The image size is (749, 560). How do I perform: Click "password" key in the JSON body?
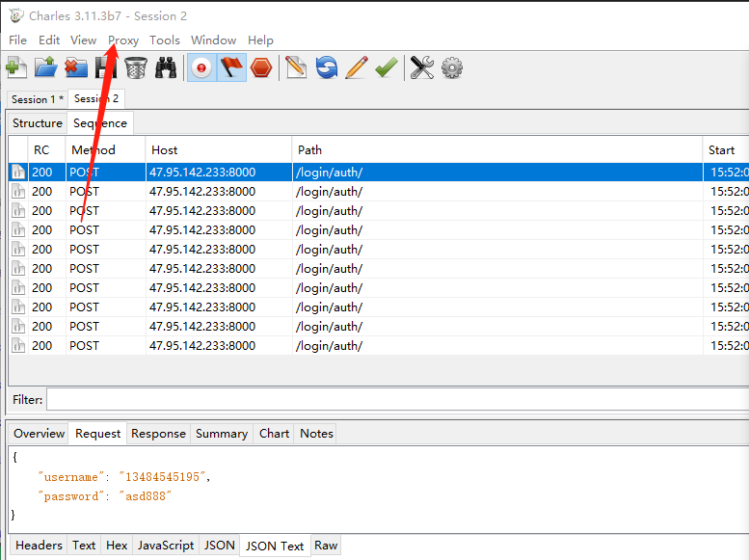click(71, 496)
